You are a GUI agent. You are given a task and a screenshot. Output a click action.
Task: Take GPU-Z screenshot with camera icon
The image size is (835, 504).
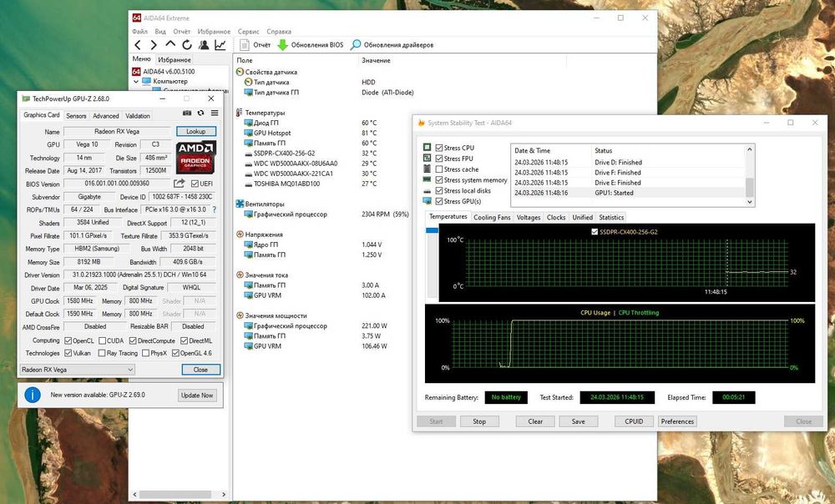(x=187, y=113)
